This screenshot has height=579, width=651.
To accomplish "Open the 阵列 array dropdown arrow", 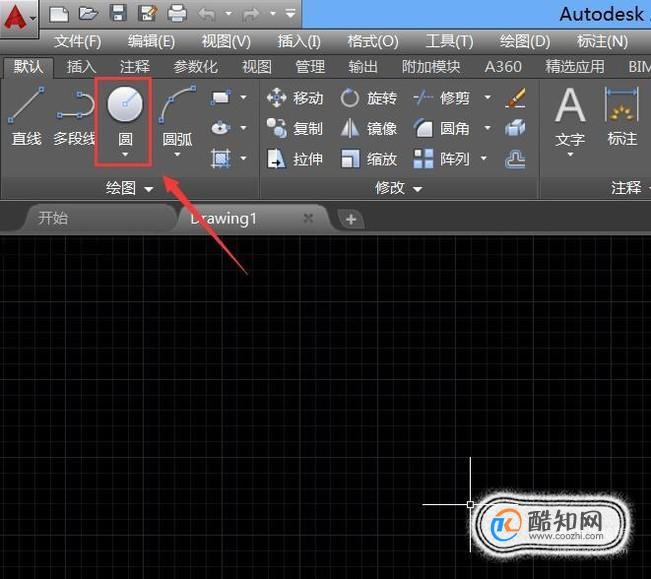I will point(484,158).
